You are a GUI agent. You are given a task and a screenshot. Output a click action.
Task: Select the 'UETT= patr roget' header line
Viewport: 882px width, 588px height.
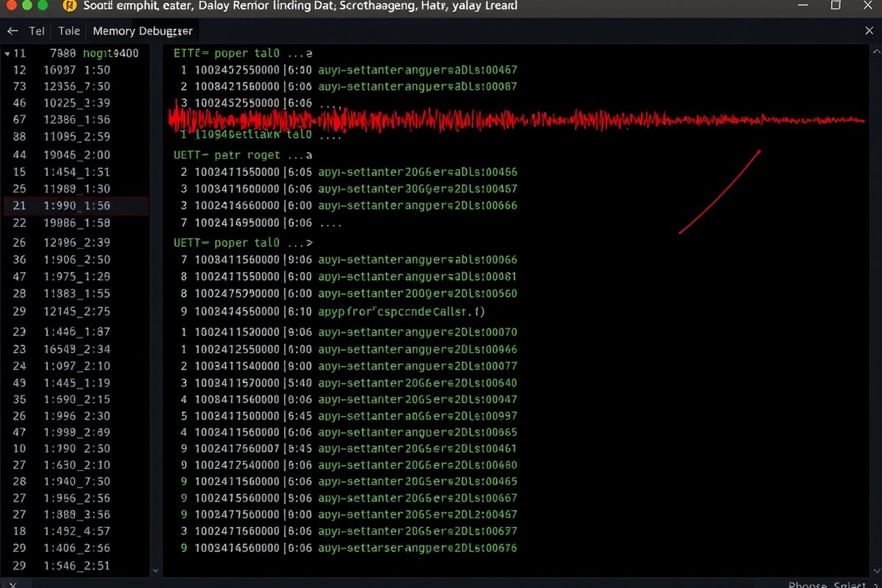pos(243,155)
